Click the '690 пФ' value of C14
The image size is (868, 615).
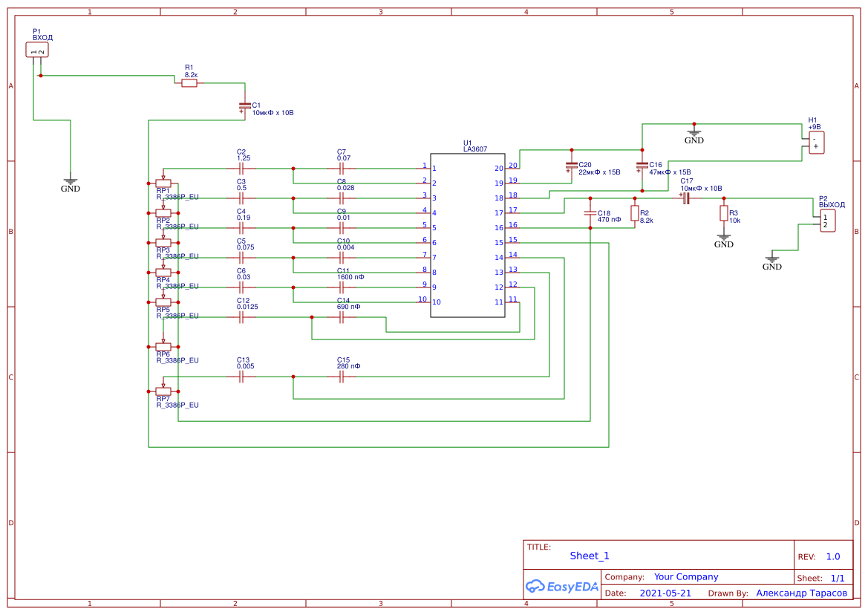click(x=349, y=307)
